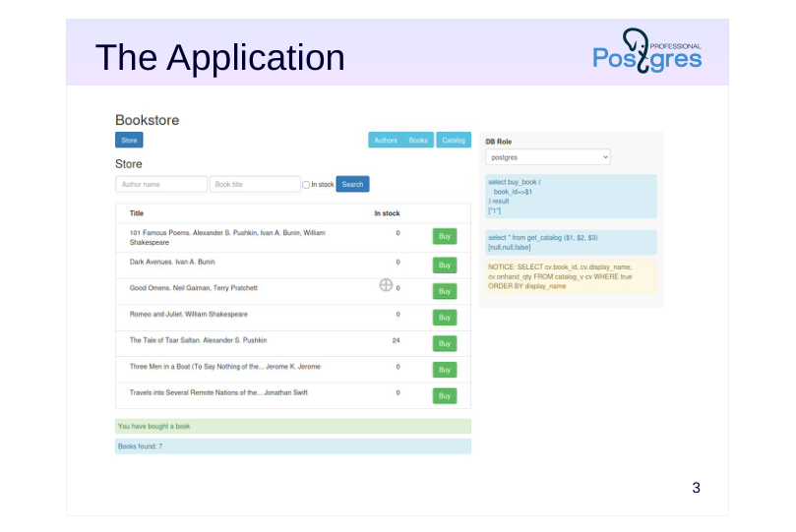Image resolution: width=796 pixels, height=532 pixels.
Task: Click the Bookstore heading
Action: [x=148, y=120]
